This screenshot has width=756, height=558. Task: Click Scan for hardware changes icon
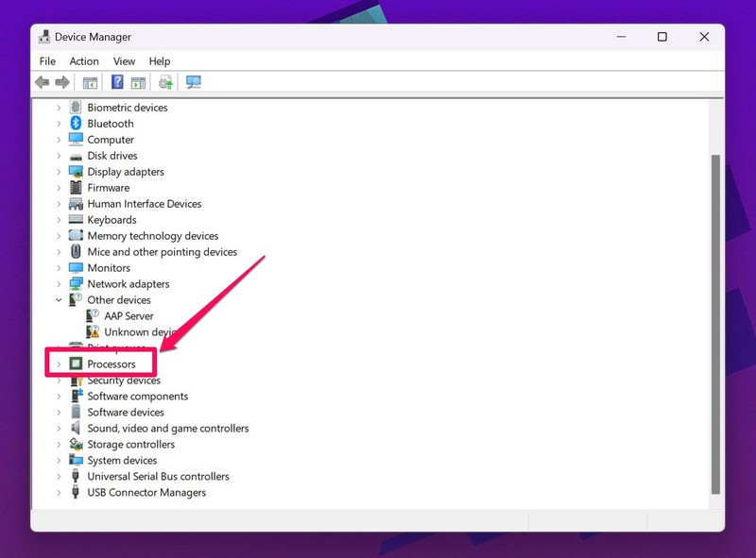193,83
